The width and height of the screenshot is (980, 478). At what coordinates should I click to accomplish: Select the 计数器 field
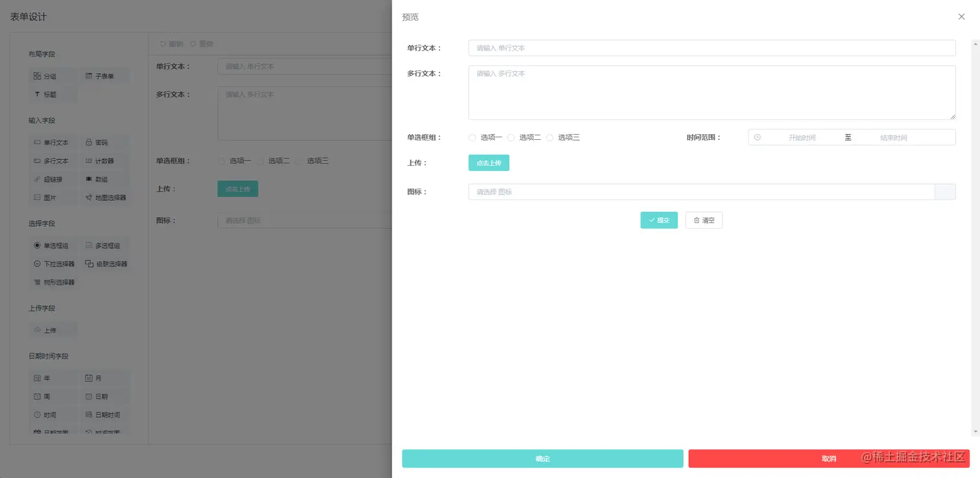click(x=104, y=161)
